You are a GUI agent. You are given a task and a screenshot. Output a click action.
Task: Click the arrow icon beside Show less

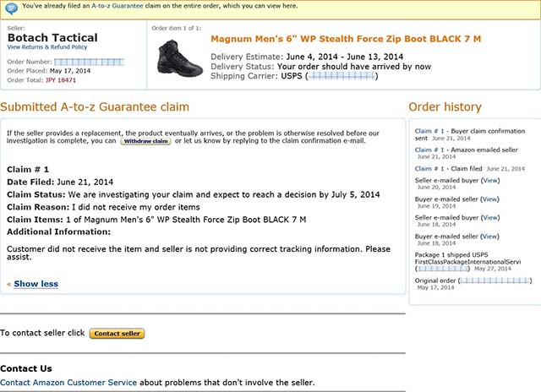(9, 285)
